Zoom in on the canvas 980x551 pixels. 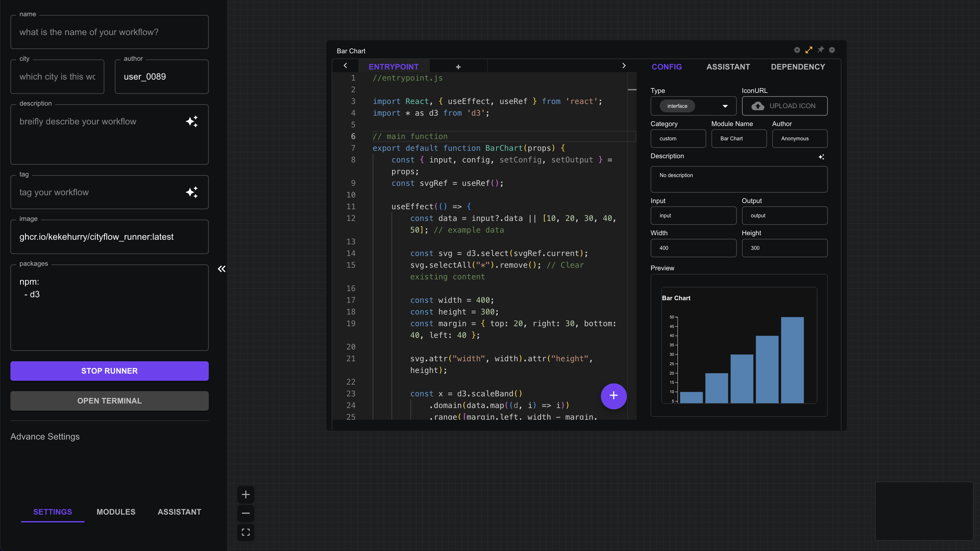coord(246,494)
